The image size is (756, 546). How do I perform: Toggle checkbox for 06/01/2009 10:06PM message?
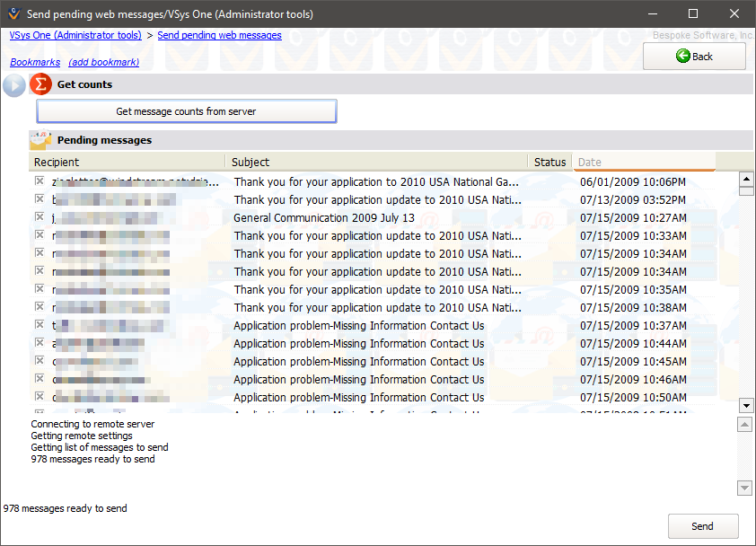39,181
